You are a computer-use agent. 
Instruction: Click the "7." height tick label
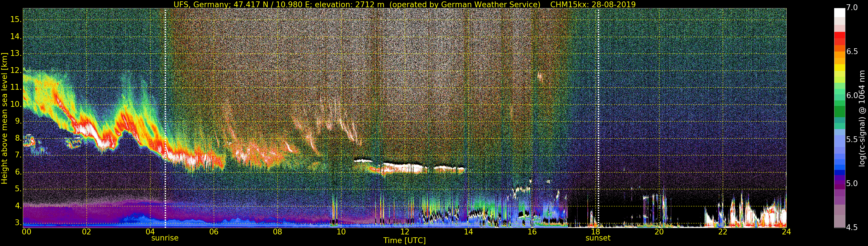[18, 155]
